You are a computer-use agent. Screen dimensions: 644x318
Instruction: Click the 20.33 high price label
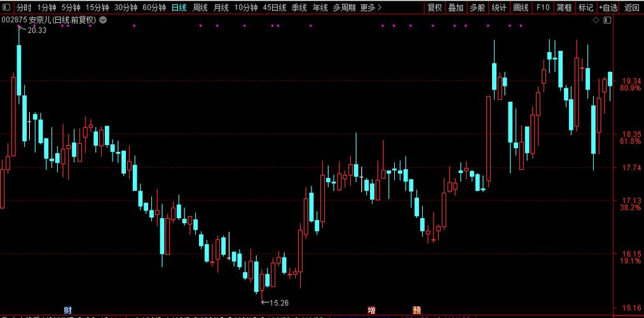(36, 31)
